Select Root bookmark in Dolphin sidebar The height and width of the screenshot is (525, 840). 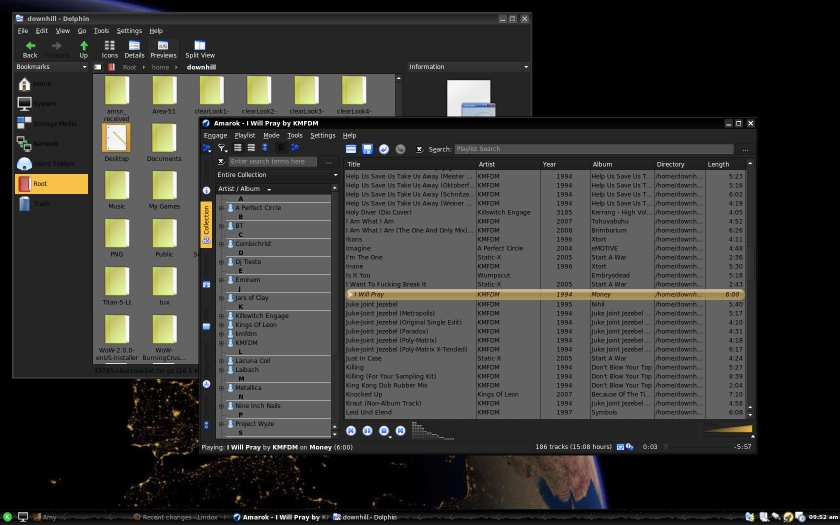[x=51, y=183]
